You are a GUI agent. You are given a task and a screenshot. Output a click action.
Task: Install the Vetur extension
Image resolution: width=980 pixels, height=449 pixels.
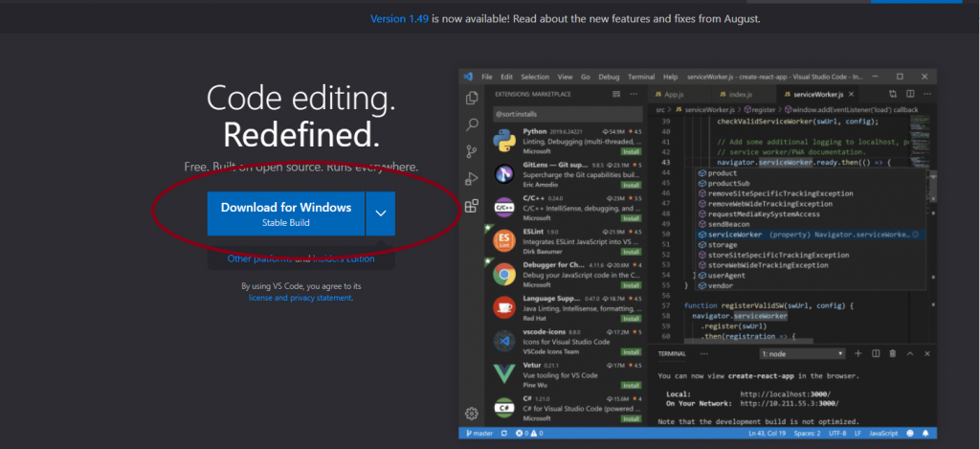[x=631, y=385]
